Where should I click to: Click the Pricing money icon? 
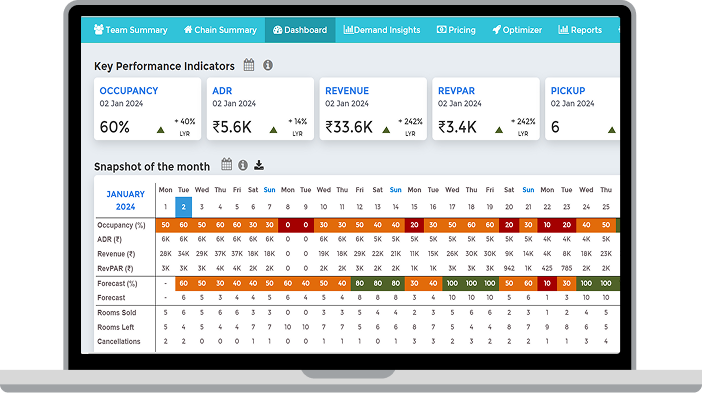tap(441, 30)
